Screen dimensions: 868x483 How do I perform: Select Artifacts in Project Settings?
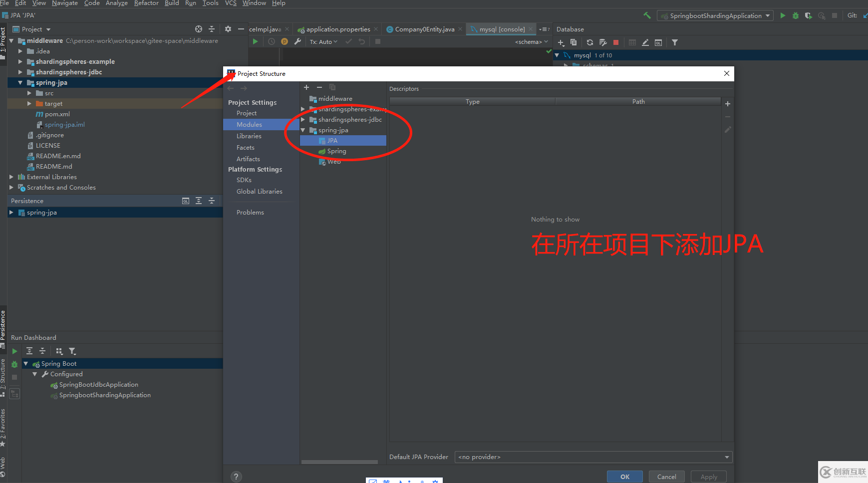(x=248, y=159)
